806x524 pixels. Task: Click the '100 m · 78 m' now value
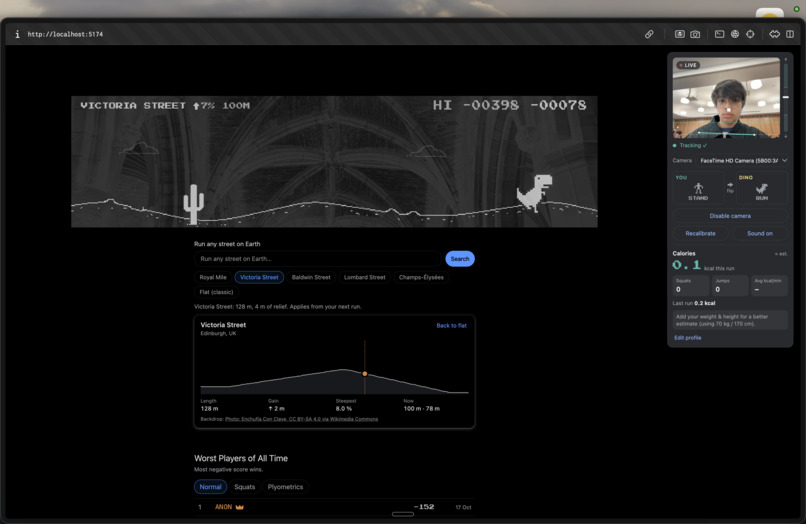[422, 409]
